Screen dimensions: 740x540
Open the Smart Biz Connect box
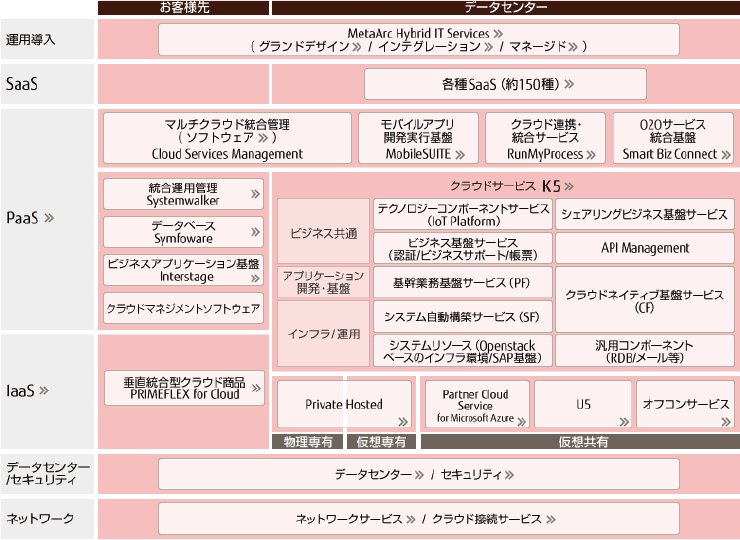673,138
